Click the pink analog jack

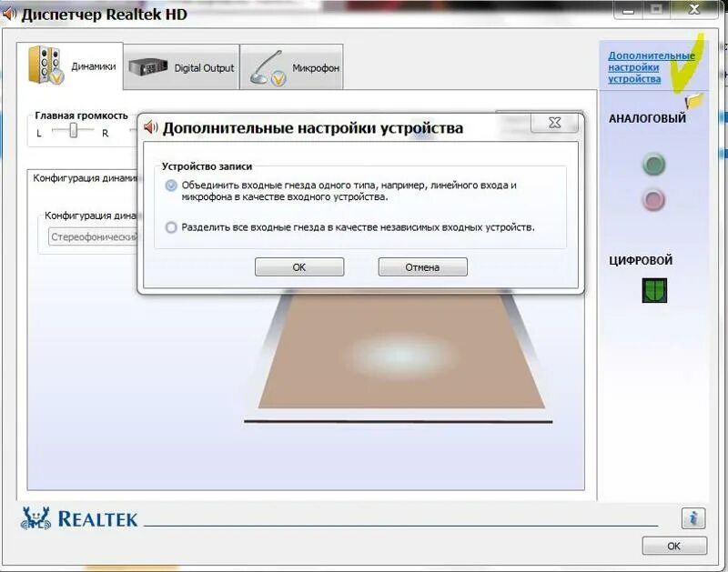[x=653, y=200]
